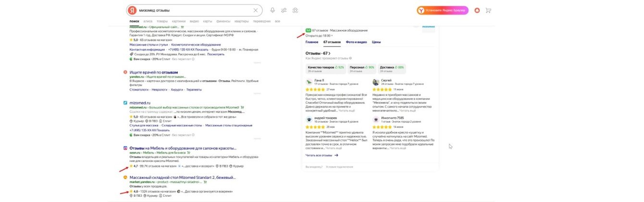Select the Цены tab in business card
The width and height of the screenshot is (644, 202).
pyautogui.click(x=376, y=42)
